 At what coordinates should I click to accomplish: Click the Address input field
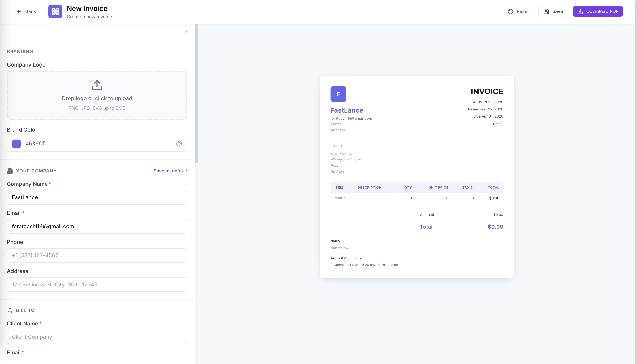pyautogui.click(x=97, y=284)
